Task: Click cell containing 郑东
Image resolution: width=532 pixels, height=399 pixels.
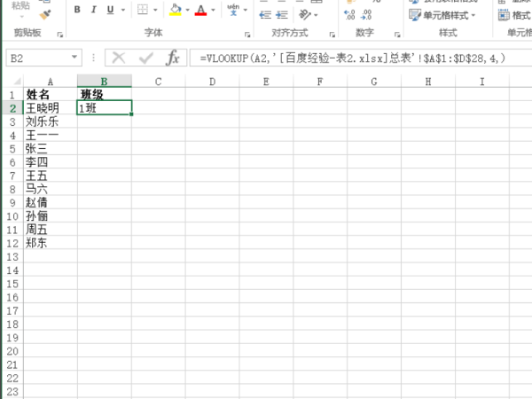Action: tap(51, 243)
